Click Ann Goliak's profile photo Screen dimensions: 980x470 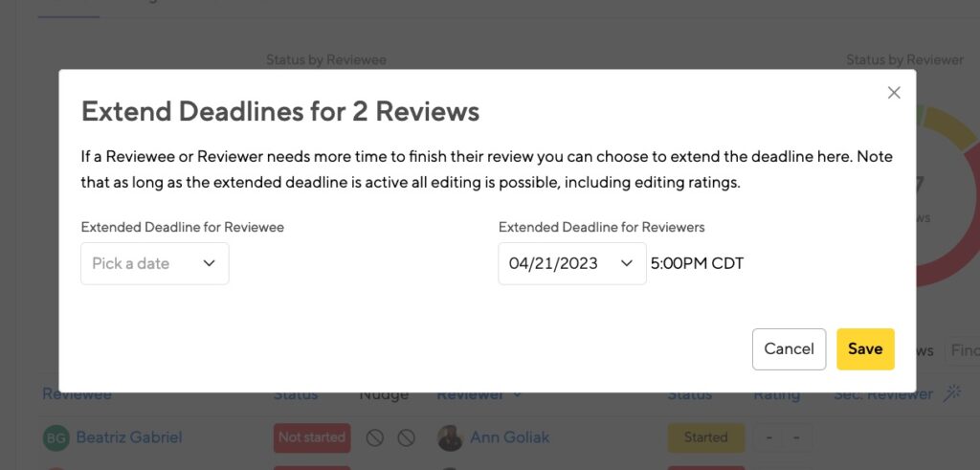pos(450,437)
